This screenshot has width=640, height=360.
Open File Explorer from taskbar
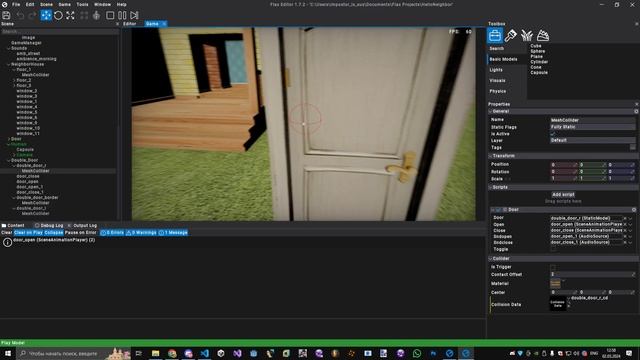pos(156,353)
